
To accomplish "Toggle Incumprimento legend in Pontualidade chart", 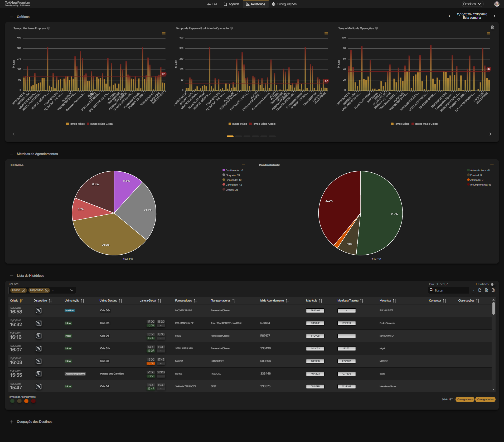I will tap(479, 184).
